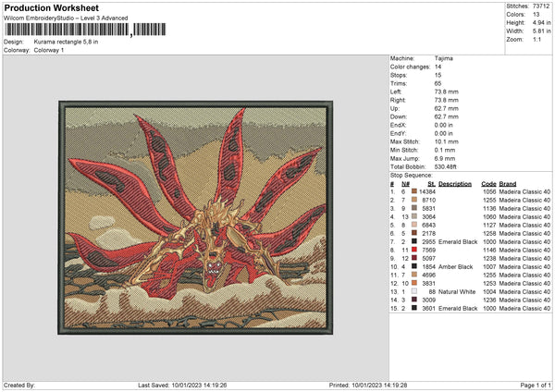
Task: Click the Min Stitch value 0.1 mm
Action: click(x=445, y=150)
